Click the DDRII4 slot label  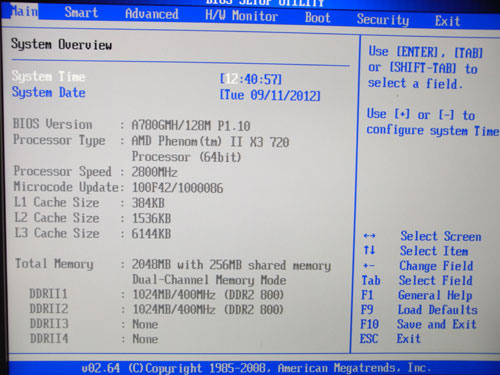(x=49, y=339)
